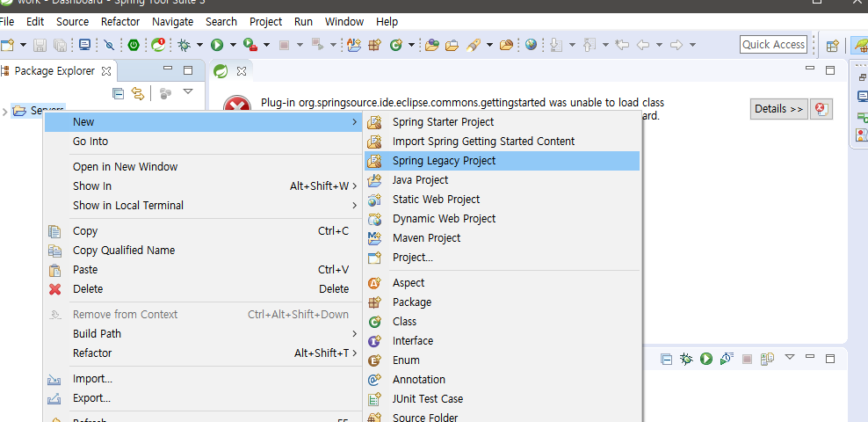This screenshot has height=422, width=868.
Task: Collapse All in Package Explorer
Action: (x=118, y=93)
